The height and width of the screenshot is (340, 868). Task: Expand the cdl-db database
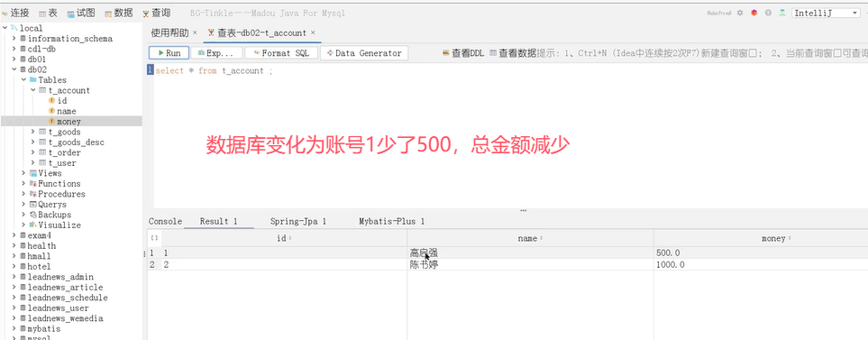[14, 49]
